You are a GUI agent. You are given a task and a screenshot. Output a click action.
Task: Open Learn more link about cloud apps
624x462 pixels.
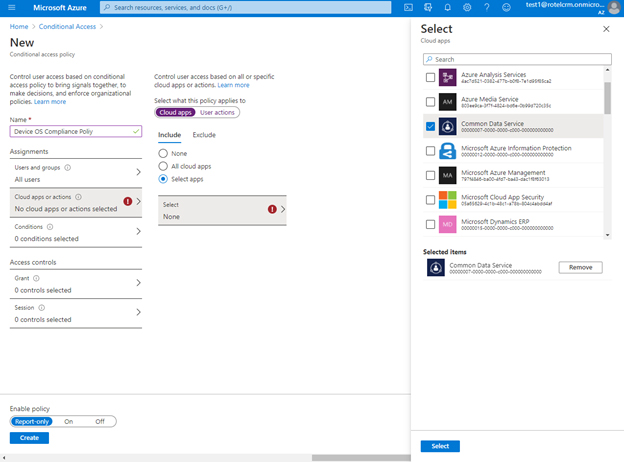(x=233, y=85)
